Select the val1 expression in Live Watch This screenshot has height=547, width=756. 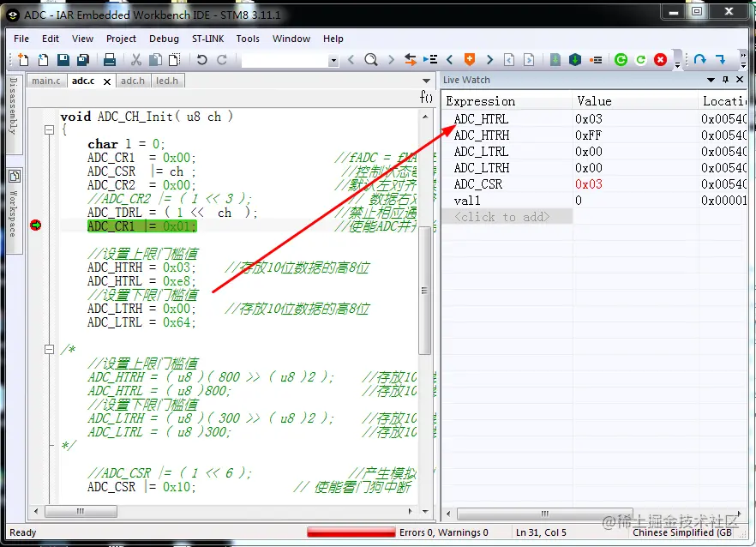(x=467, y=201)
